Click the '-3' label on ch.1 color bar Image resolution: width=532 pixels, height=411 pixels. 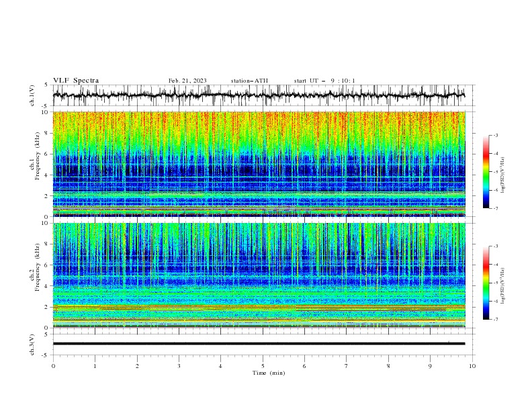[x=495, y=135]
